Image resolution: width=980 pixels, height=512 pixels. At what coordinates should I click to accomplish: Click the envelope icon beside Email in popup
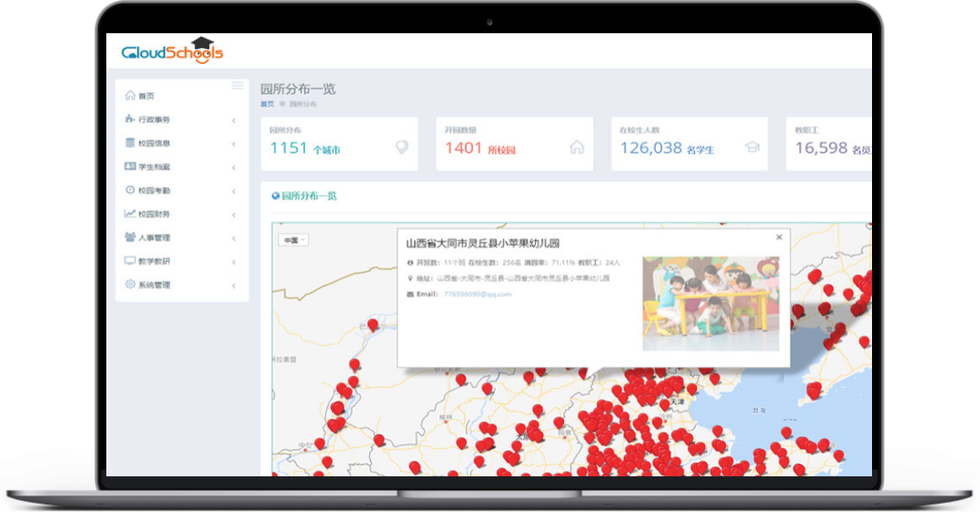click(410, 294)
